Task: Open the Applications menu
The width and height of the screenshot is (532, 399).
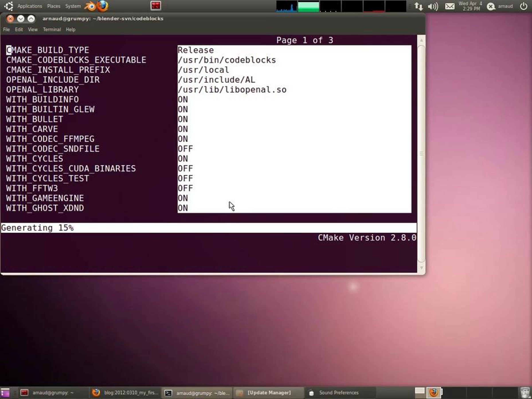Action: [x=29, y=6]
